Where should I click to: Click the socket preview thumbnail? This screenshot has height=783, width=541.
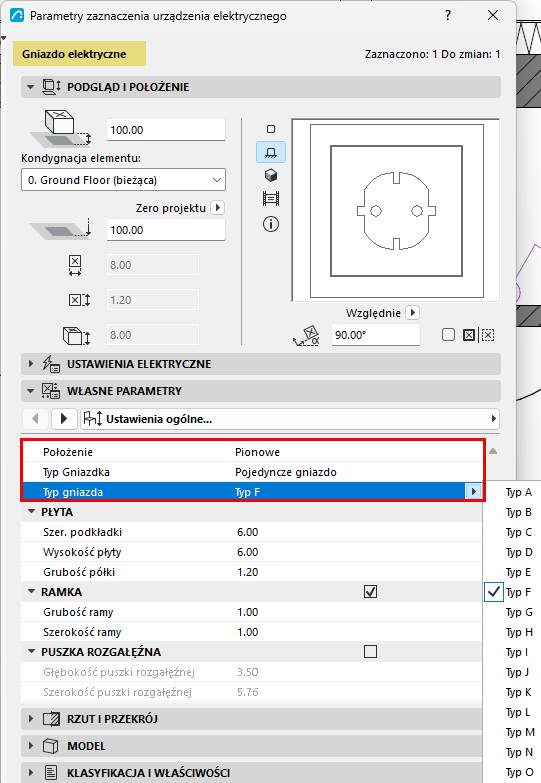click(x=396, y=210)
